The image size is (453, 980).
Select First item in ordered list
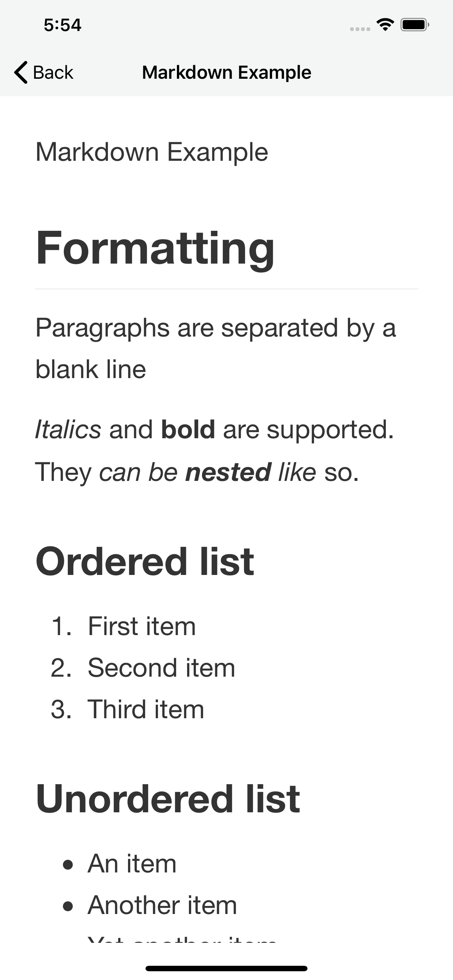pyautogui.click(x=142, y=626)
